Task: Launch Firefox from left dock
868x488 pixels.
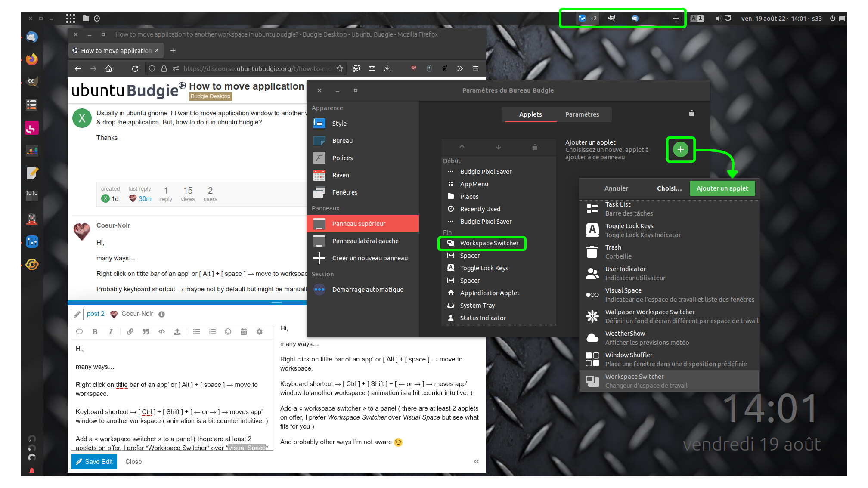Action: [x=32, y=59]
